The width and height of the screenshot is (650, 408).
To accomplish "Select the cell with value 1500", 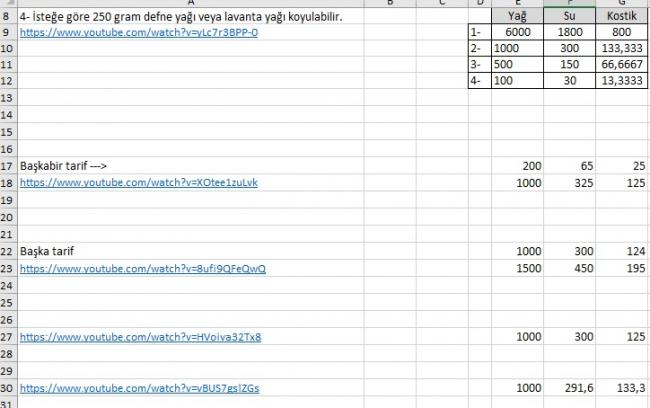I will click(517, 268).
